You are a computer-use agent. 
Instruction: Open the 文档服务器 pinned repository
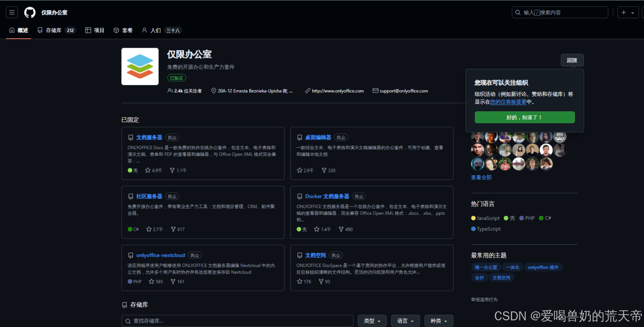[149, 138]
